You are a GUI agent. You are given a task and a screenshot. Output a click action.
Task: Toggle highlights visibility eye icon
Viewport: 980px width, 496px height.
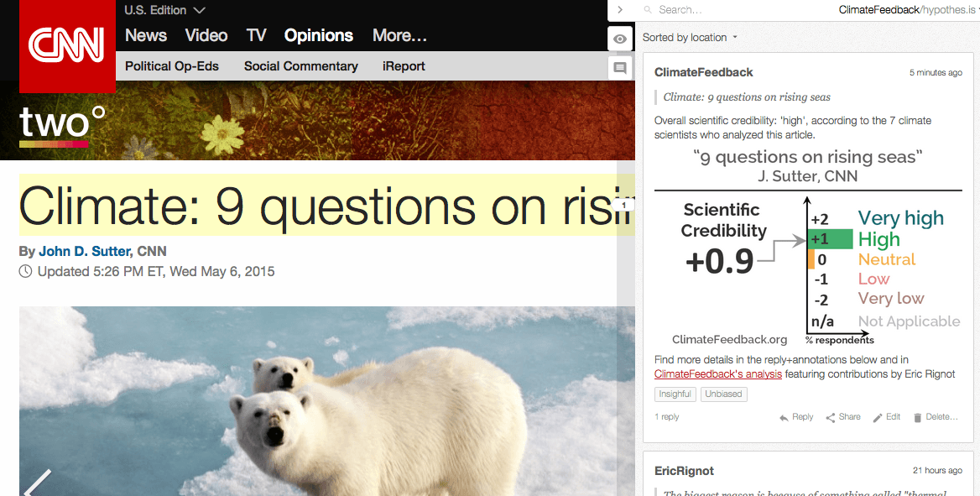(x=620, y=39)
